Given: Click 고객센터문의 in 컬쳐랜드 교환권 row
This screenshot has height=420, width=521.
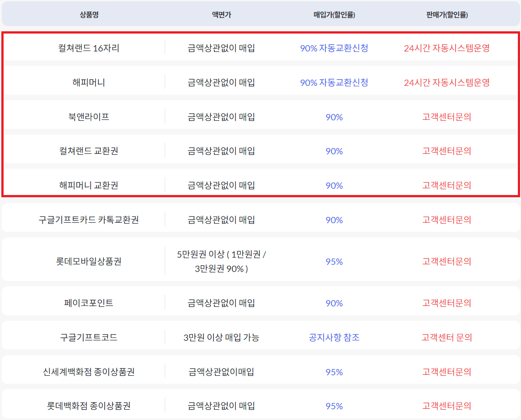Looking at the screenshot, I should pyautogui.click(x=447, y=151).
